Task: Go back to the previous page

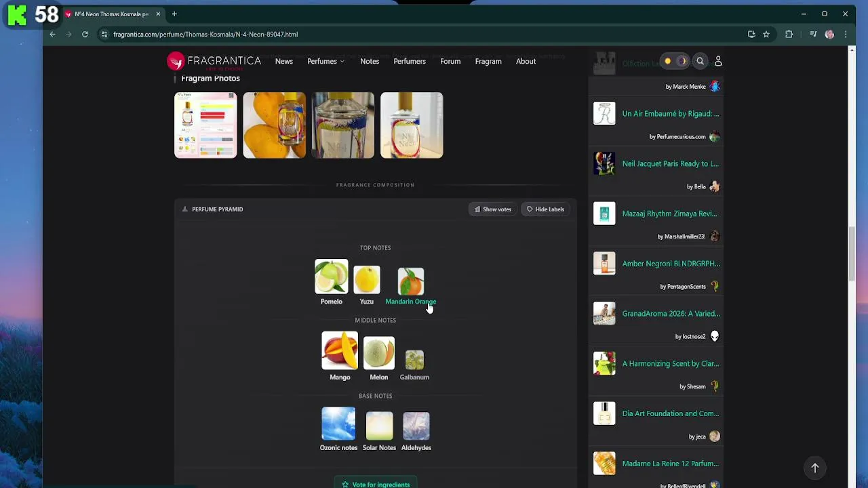Action: [x=52, y=34]
